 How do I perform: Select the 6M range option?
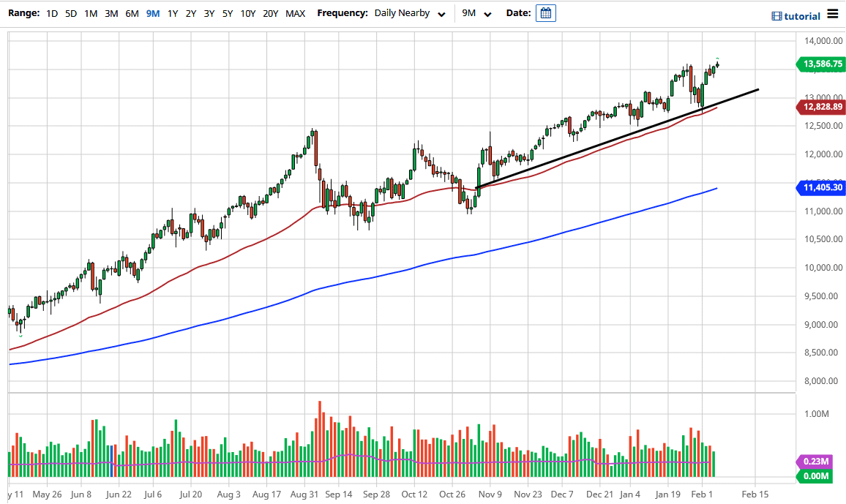point(130,13)
